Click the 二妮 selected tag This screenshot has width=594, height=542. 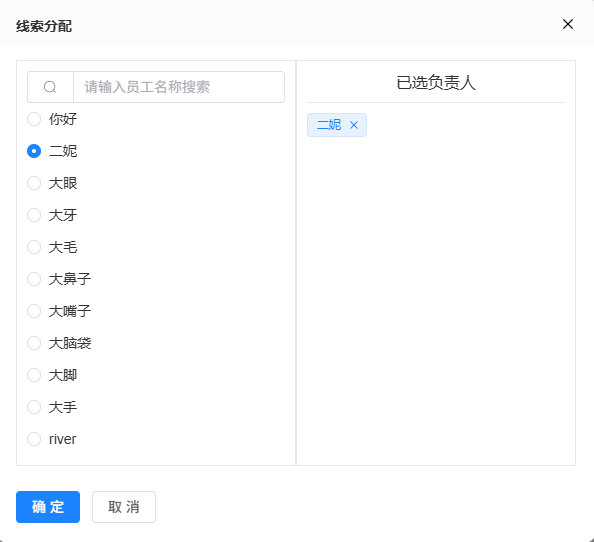[x=329, y=125]
